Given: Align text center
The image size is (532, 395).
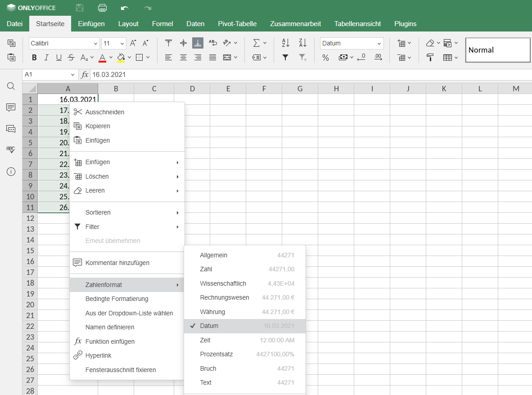Looking at the screenshot, I should coord(183,57).
